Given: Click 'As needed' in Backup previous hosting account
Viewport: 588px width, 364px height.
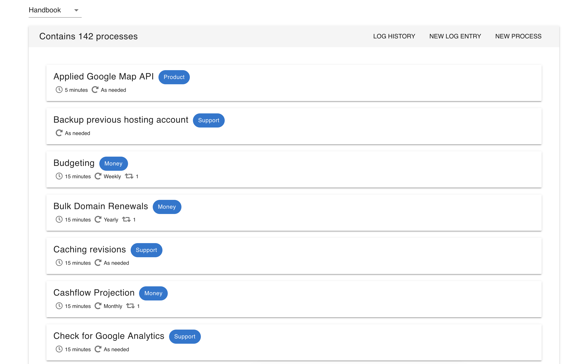Looking at the screenshot, I should point(77,133).
